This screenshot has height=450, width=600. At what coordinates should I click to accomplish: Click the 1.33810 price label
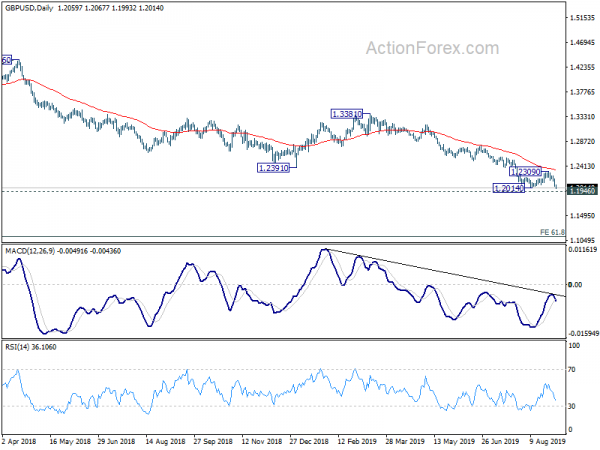pyautogui.click(x=346, y=114)
